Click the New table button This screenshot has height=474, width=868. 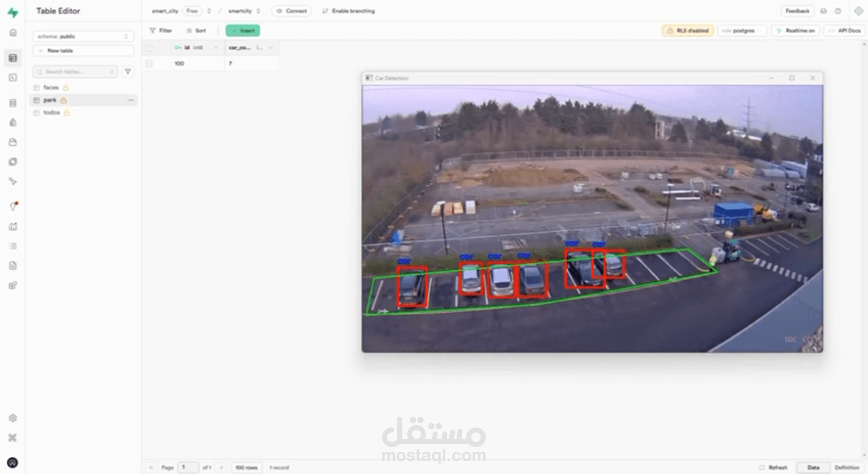point(83,51)
